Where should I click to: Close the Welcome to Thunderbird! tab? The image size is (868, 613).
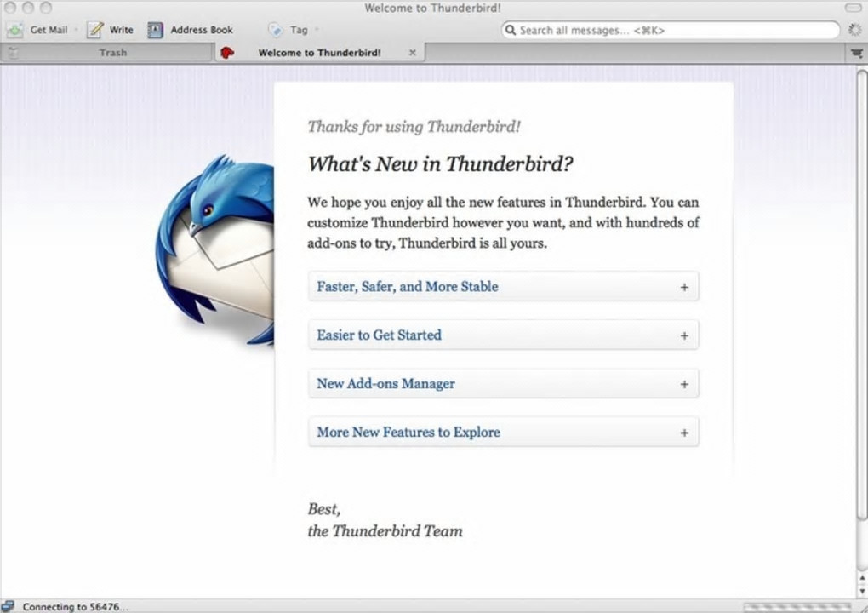413,53
